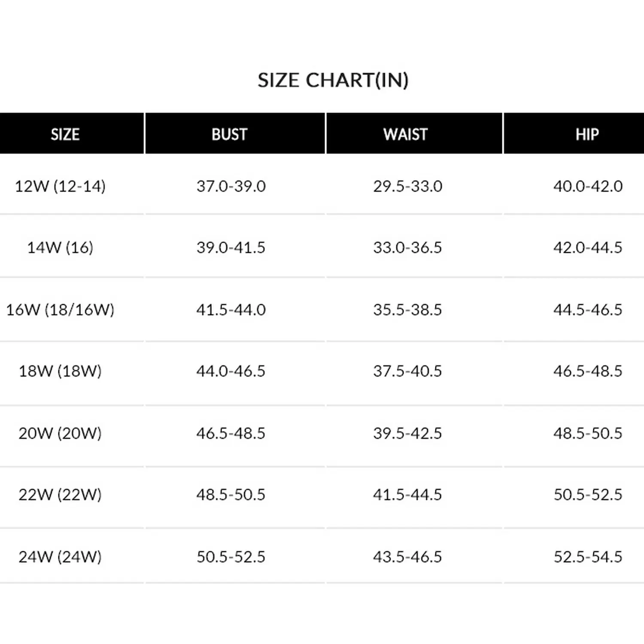Click hip value 44.5-46.5
The width and height of the screenshot is (644, 644).
(588, 310)
